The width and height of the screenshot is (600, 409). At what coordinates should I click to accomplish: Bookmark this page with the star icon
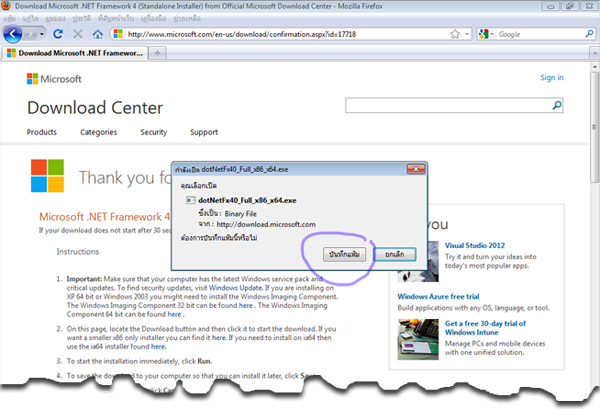click(x=455, y=34)
